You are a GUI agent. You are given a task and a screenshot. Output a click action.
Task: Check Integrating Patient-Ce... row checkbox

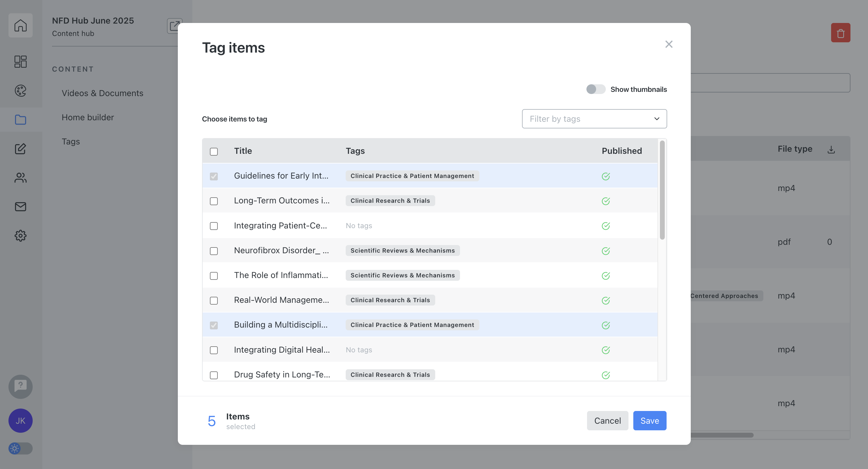point(214,226)
